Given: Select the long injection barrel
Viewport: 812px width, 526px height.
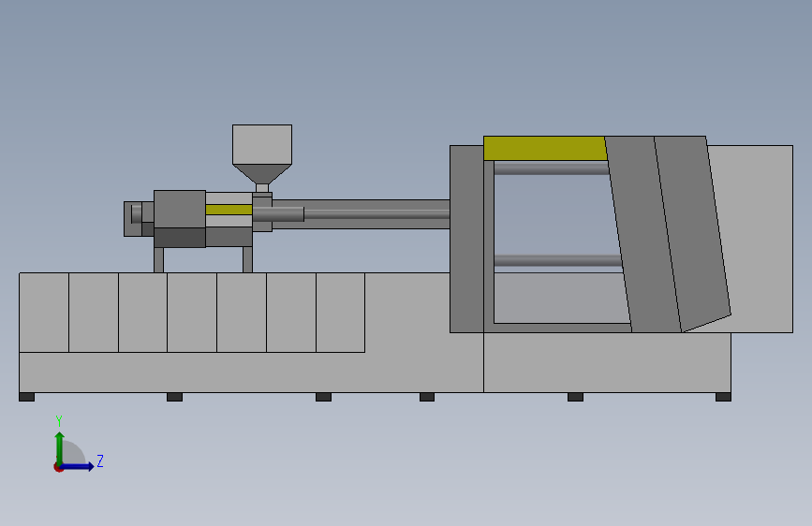Looking at the screenshot, I should click(x=361, y=214).
